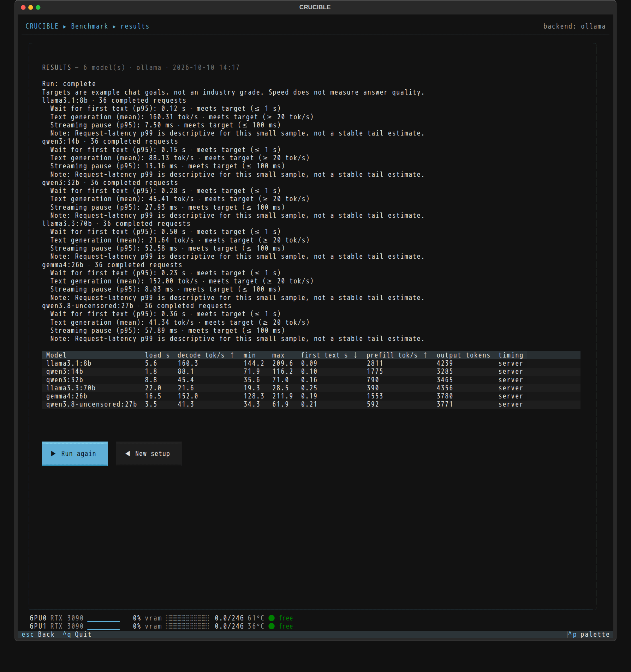The image size is (631, 672).
Task: Click prefill value 2811
Action: pyautogui.click(x=375, y=363)
